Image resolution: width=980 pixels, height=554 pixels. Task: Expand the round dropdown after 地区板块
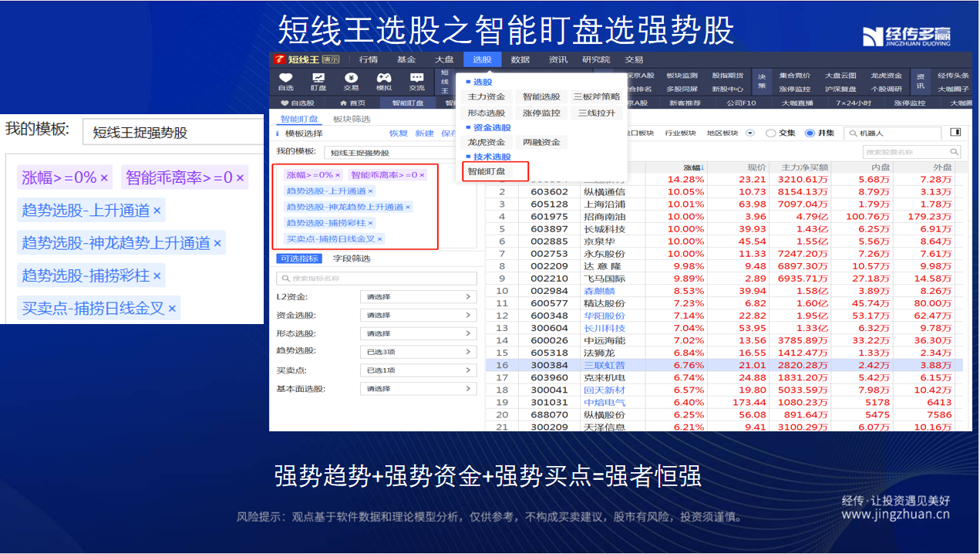point(750,133)
